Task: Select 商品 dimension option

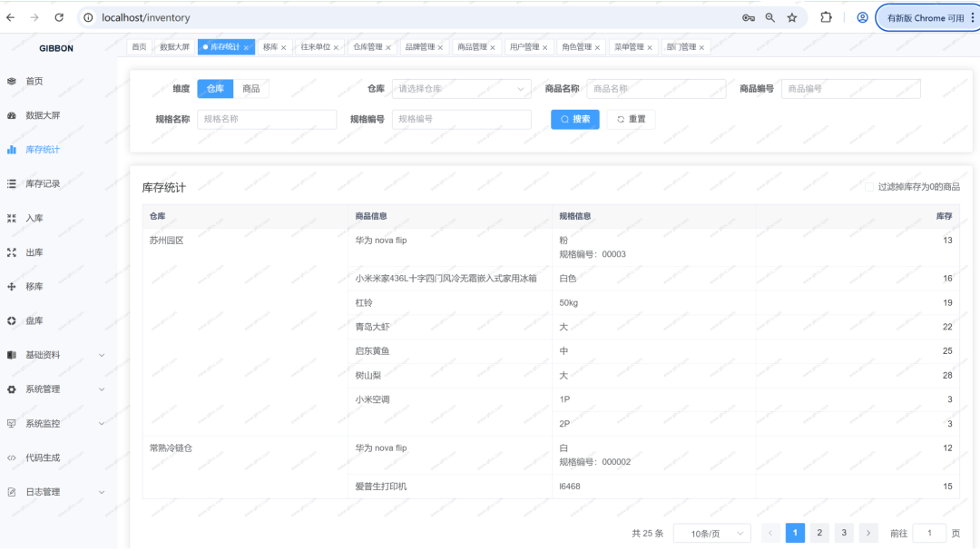Action: (251, 89)
